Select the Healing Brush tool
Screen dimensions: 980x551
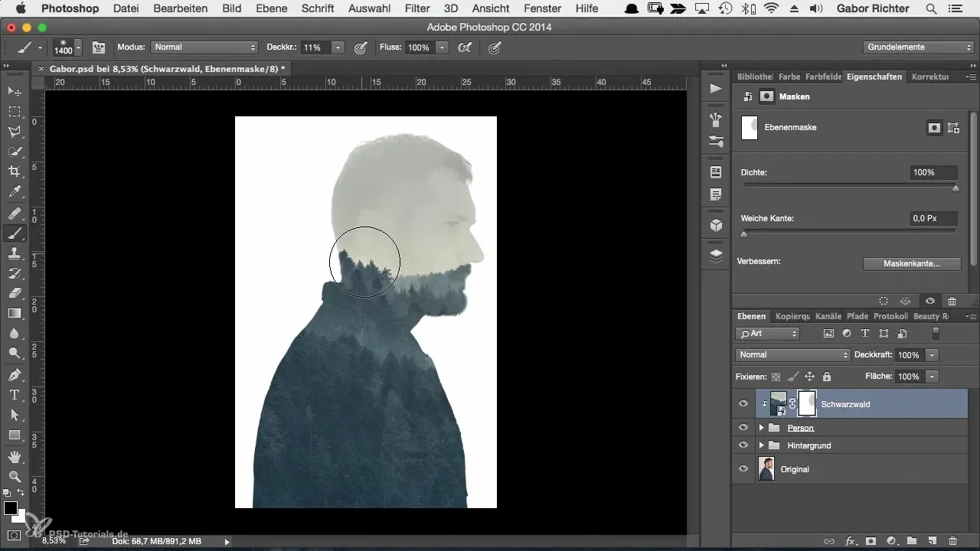click(x=15, y=214)
